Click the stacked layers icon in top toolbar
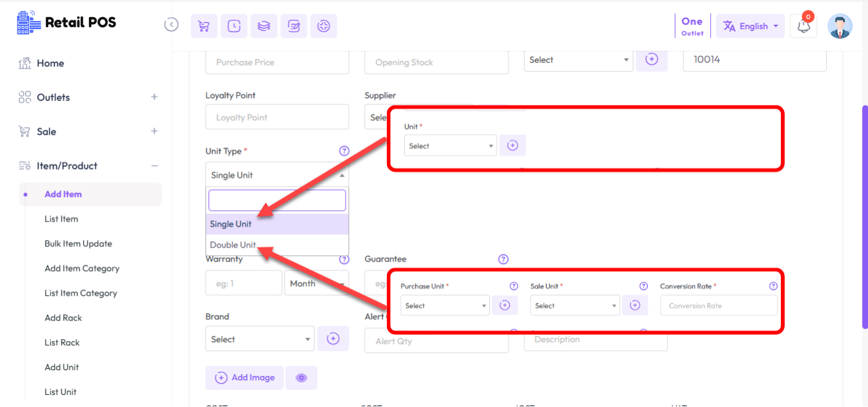The height and width of the screenshot is (407, 868). 264,26
